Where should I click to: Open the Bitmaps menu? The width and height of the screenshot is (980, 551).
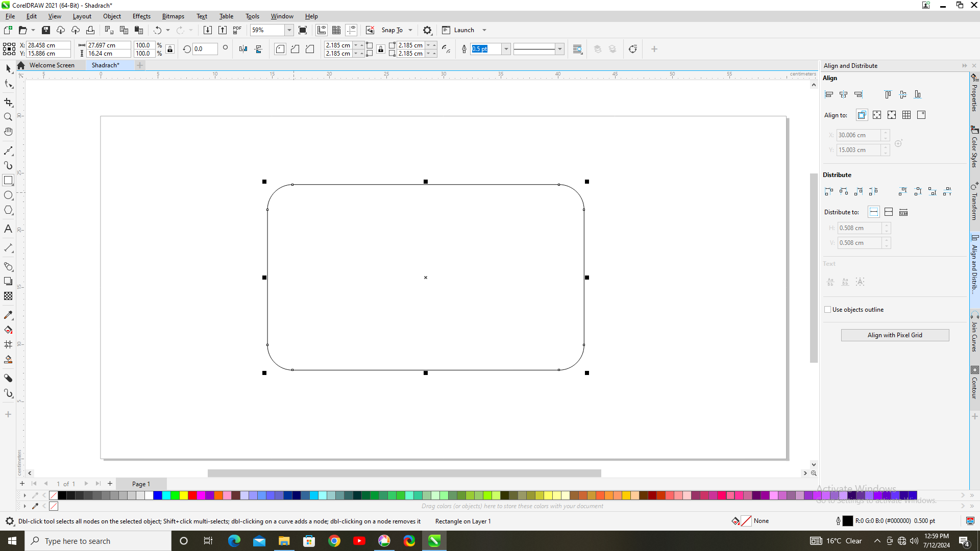pyautogui.click(x=173, y=16)
